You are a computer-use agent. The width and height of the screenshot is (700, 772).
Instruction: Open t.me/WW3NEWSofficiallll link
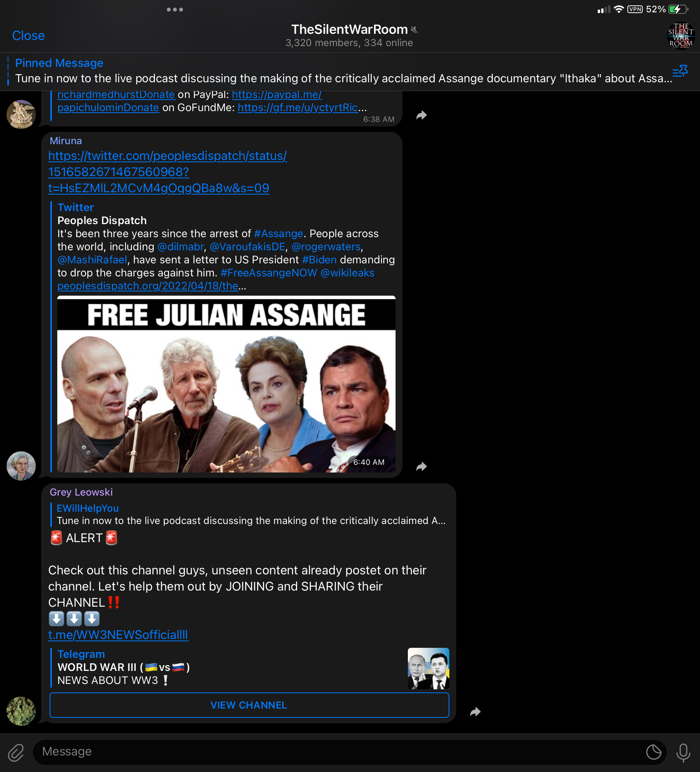[118, 635]
